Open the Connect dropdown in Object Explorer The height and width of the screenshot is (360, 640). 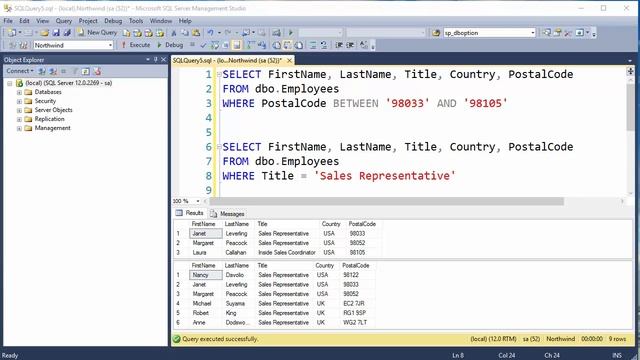[20, 71]
